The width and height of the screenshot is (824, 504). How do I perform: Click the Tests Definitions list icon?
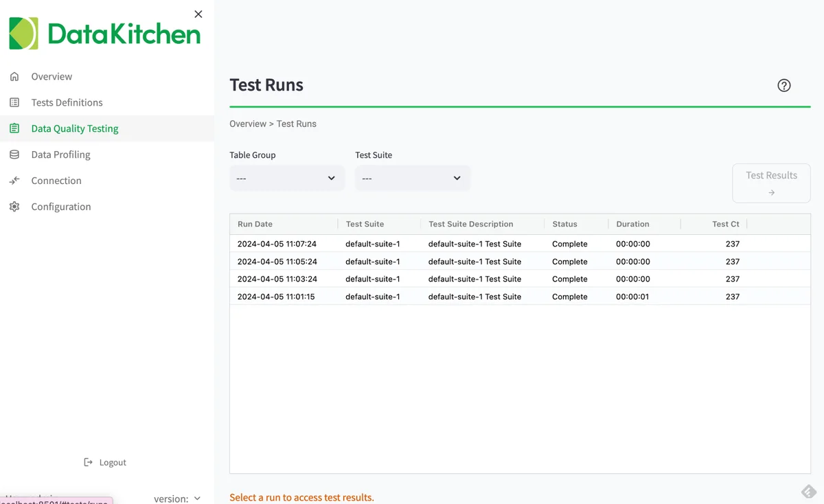coord(14,102)
